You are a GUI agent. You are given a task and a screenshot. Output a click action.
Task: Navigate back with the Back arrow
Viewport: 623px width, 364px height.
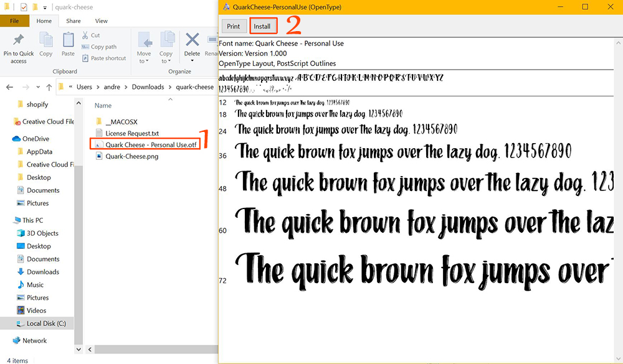[x=10, y=87]
